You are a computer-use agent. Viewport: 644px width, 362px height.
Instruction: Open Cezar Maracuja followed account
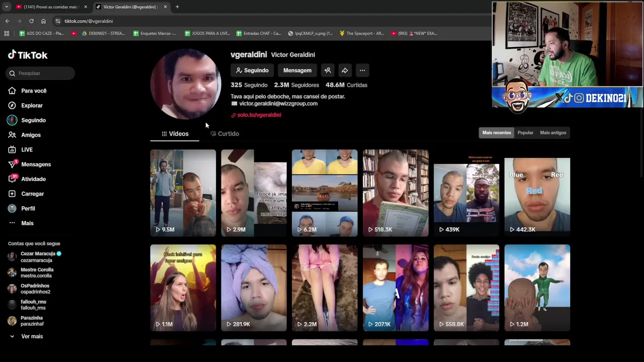[34, 257]
